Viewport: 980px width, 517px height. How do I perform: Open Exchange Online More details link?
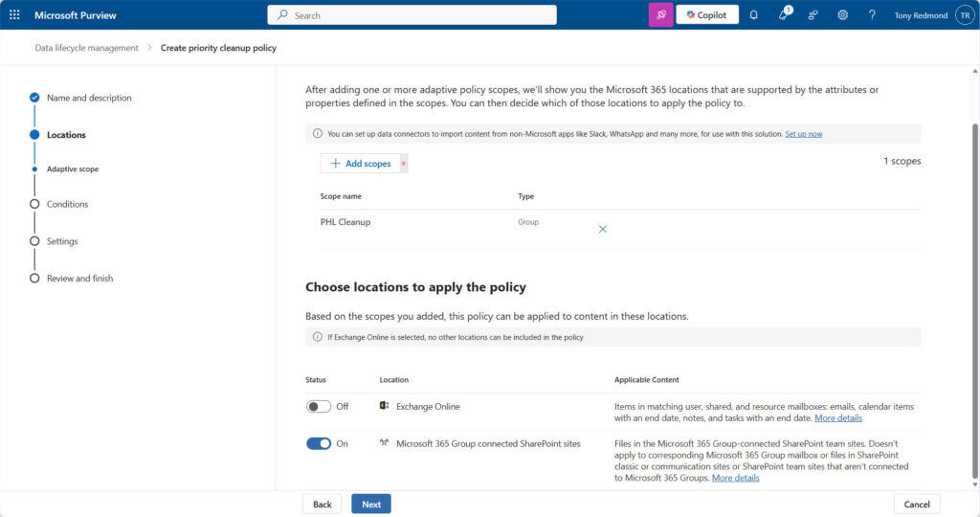[838, 417]
